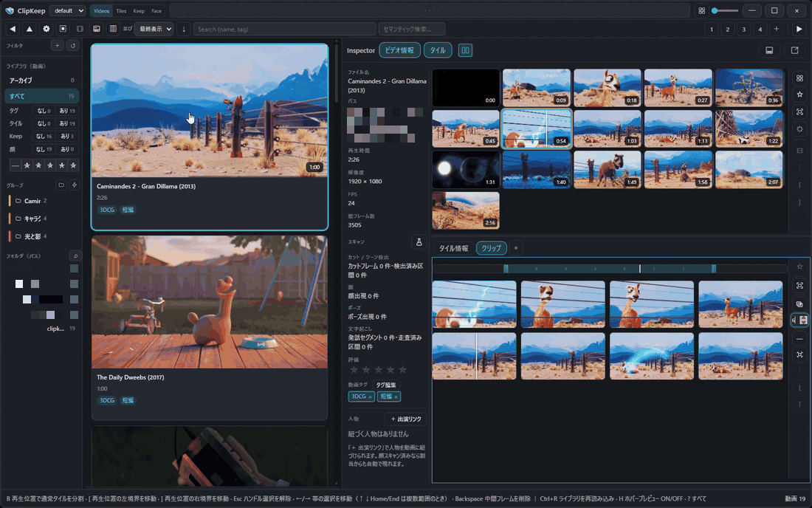Open the ビデオ情報 inspector tab
The width and height of the screenshot is (812, 508).
[x=400, y=50]
